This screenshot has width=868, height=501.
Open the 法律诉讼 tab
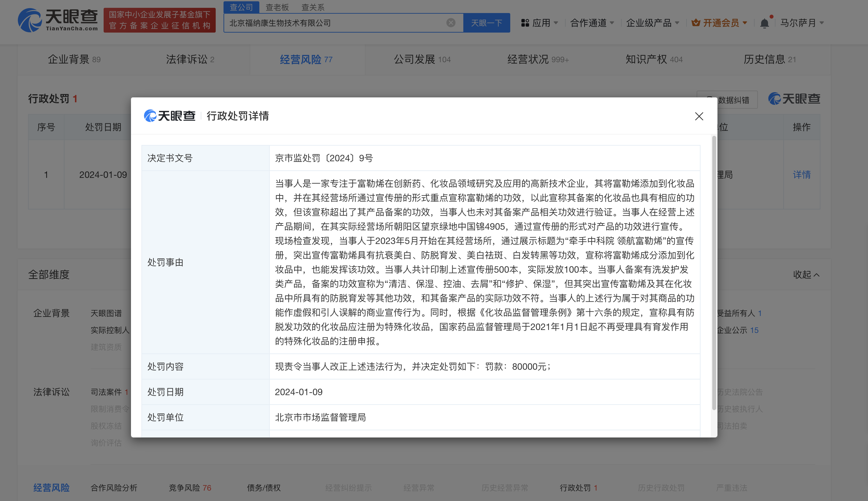[190, 60]
